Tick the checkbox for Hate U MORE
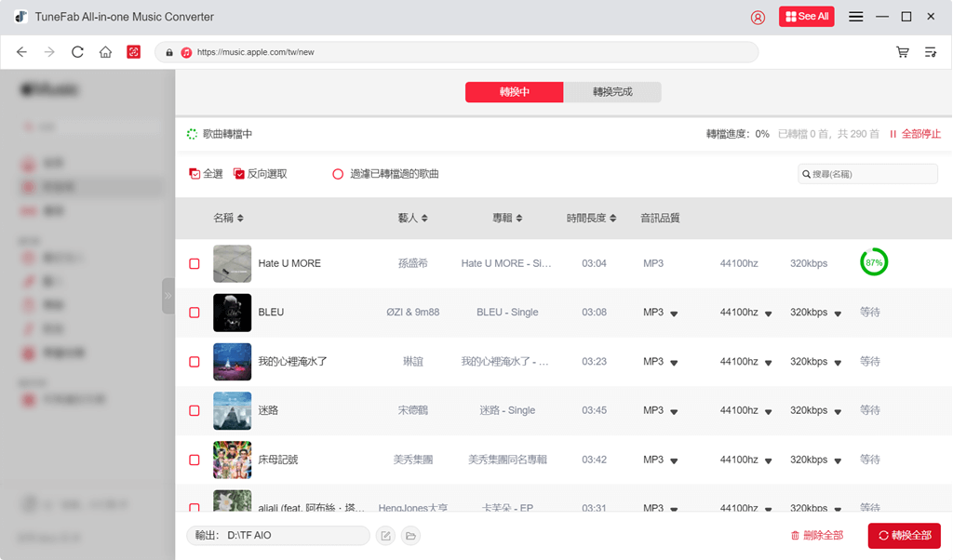 [195, 263]
